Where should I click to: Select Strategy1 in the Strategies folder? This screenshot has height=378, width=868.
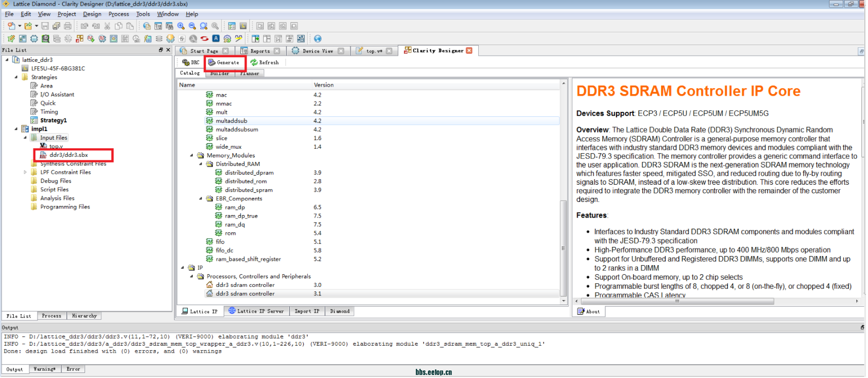53,120
